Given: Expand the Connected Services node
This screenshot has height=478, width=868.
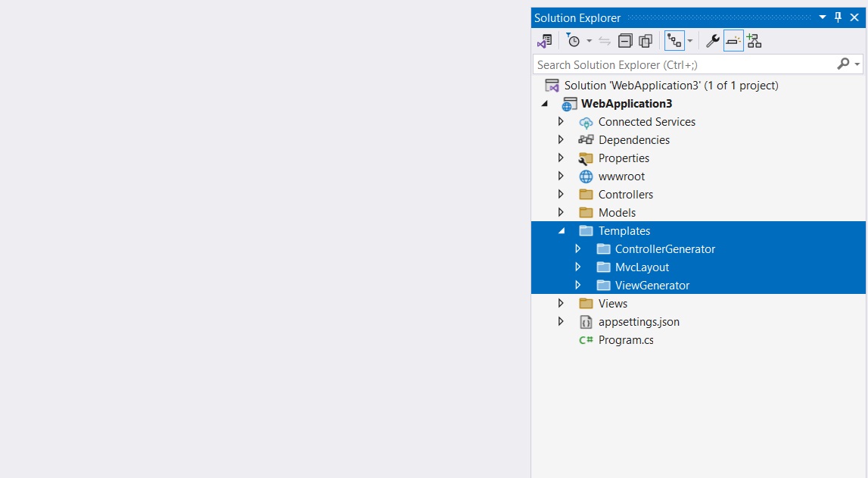Looking at the screenshot, I should pos(561,122).
